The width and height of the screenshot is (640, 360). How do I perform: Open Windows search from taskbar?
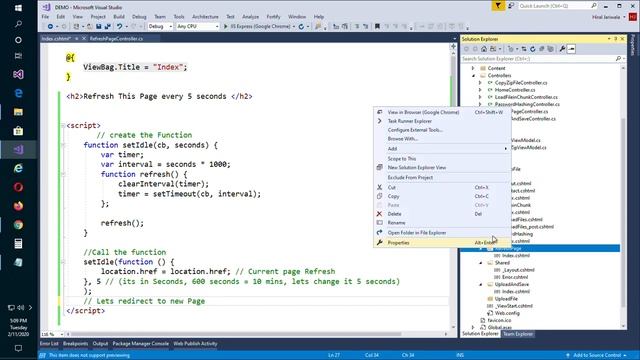click(18, 24)
